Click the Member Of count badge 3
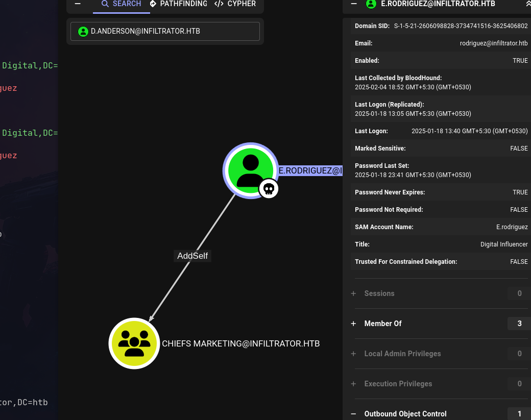The width and height of the screenshot is (531, 420). (519, 324)
